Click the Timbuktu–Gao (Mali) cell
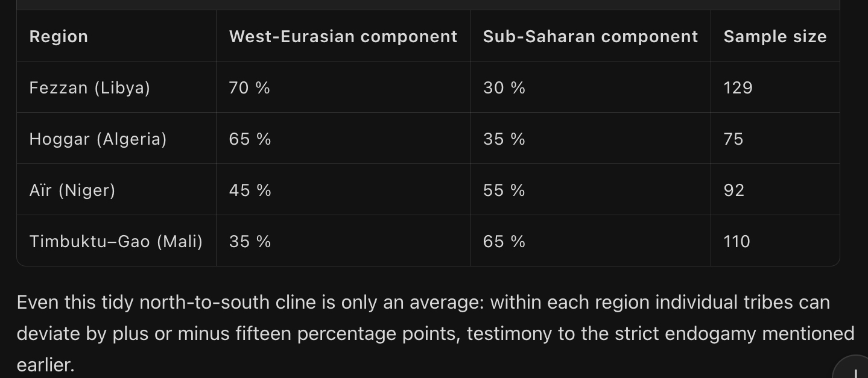The image size is (868, 378). pyautogui.click(x=116, y=242)
